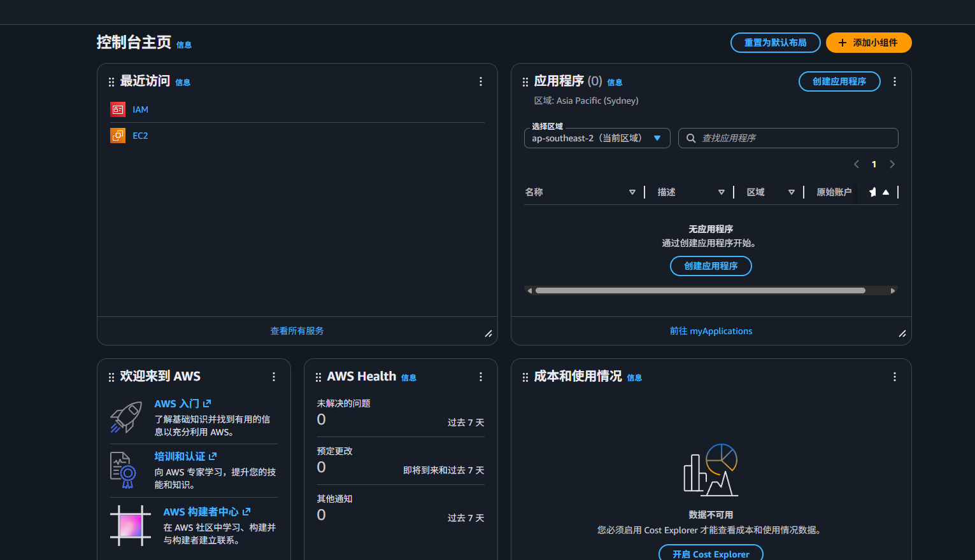Grab the 最近访问 widget drag handle
975x560 pixels.
point(111,81)
